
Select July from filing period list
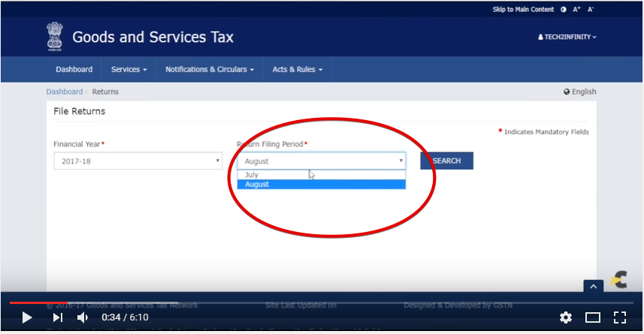tap(321, 175)
